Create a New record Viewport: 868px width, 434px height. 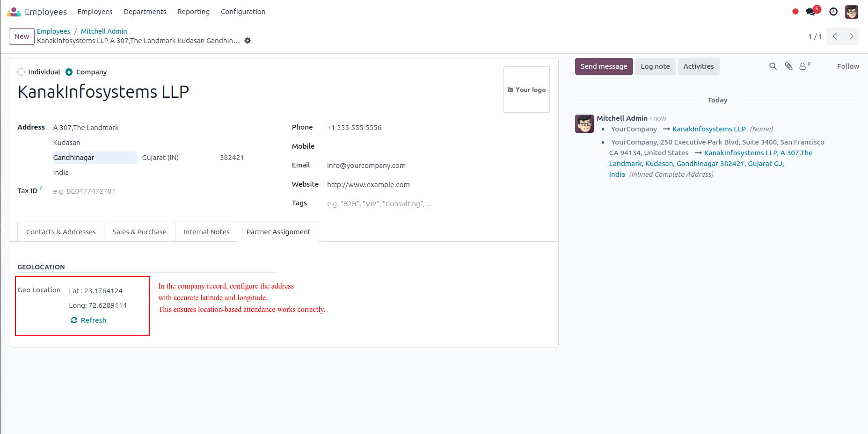click(22, 36)
